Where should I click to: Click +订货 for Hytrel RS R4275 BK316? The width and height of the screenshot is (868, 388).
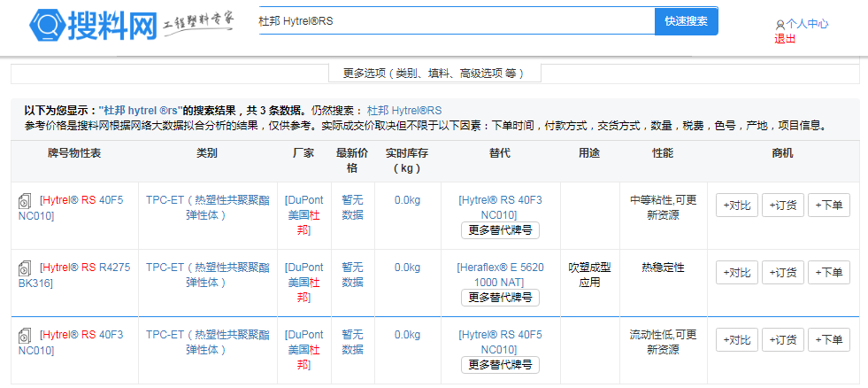click(782, 273)
